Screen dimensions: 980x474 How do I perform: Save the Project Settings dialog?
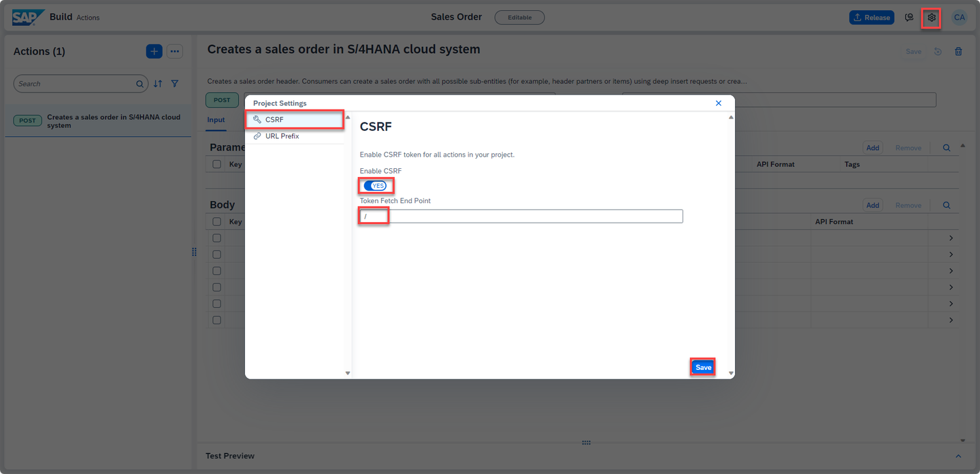tap(703, 367)
